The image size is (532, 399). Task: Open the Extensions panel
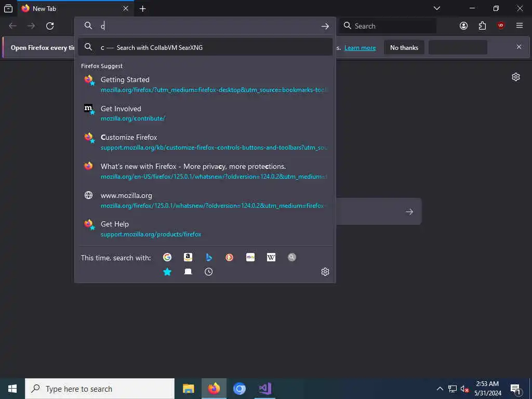point(482,26)
